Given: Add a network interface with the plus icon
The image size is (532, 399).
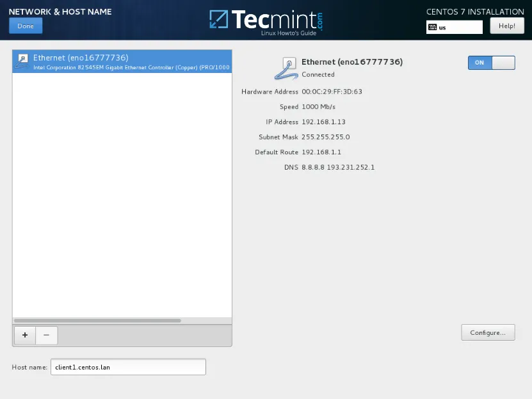Looking at the screenshot, I should tap(25, 335).
